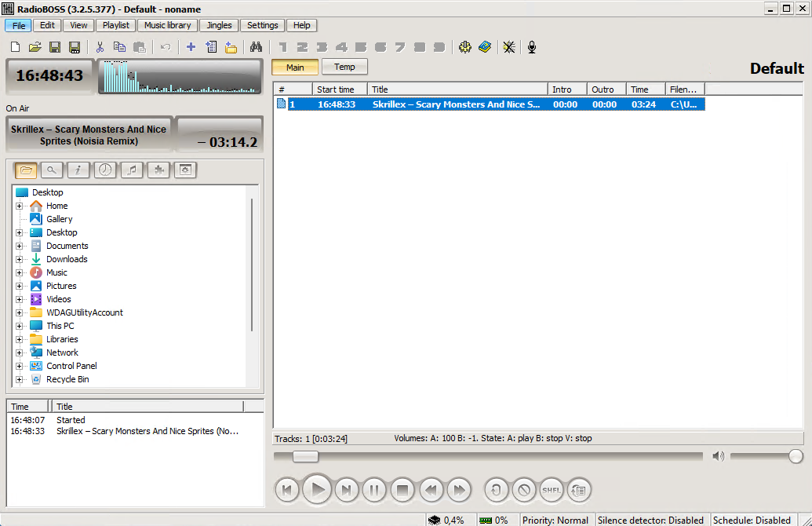Click the microphone icon in the toolbar
This screenshot has width=812, height=526.
pyautogui.click(x=532, y=47)
